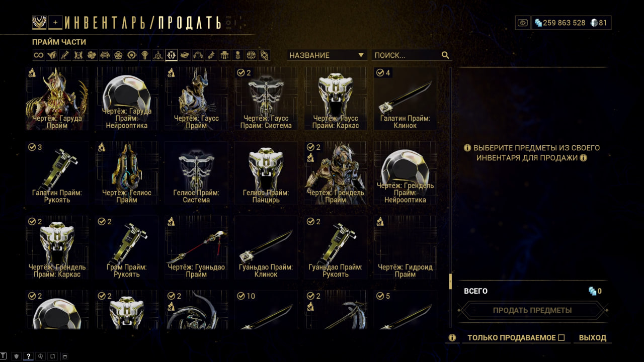Click the shield icon in the bottom bar
Screen dimensions: 644x362
tap(16, 356)
